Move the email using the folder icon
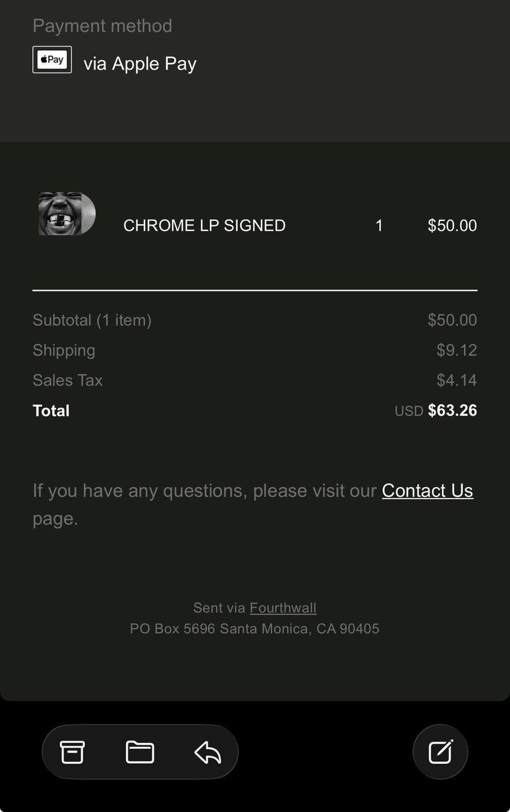The width and height of the screenshot is (510, 812). [140, 752]
